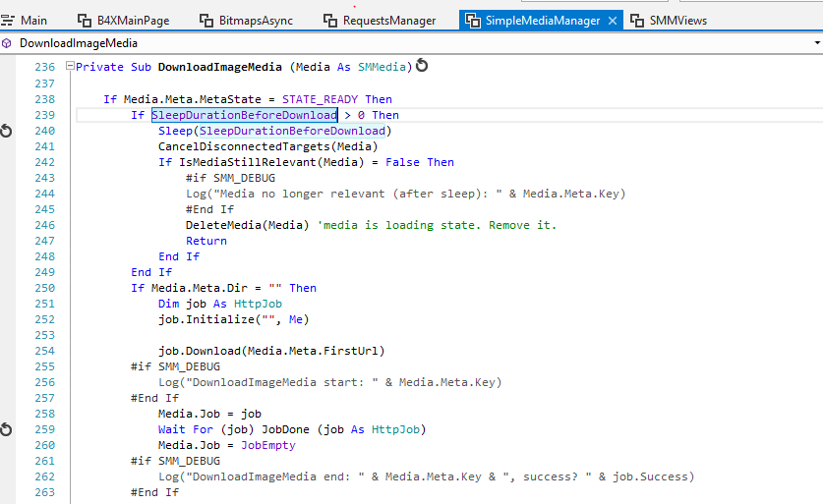This screenshot has height=504, width=823.
Task: Click the BitmapsAsync tab class icon
Action: (x=206, y=21)
